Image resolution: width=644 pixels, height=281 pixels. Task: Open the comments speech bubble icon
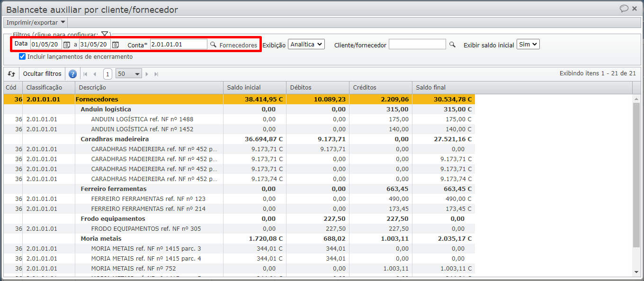[624, 9]
